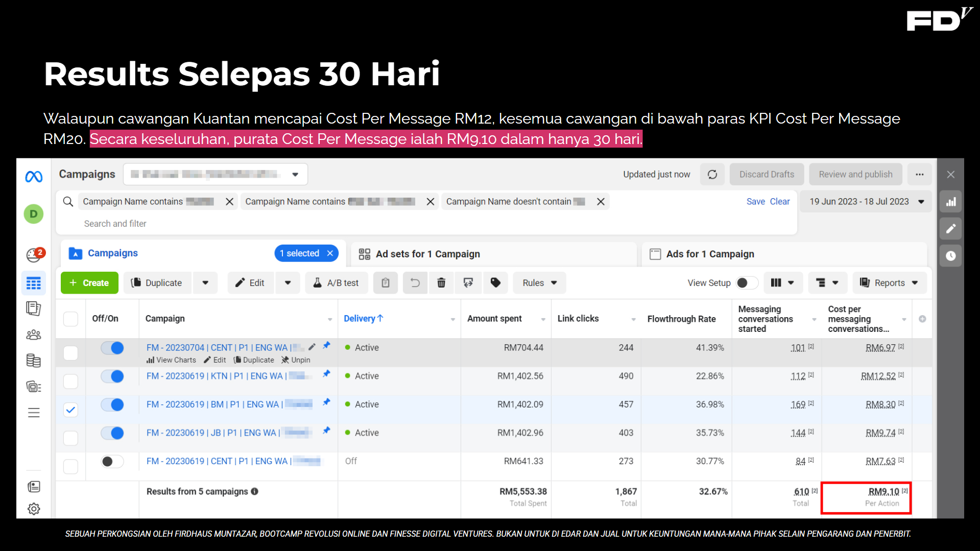
Task: Expand the Reports dropdown
Action: (x=889, y=283)
